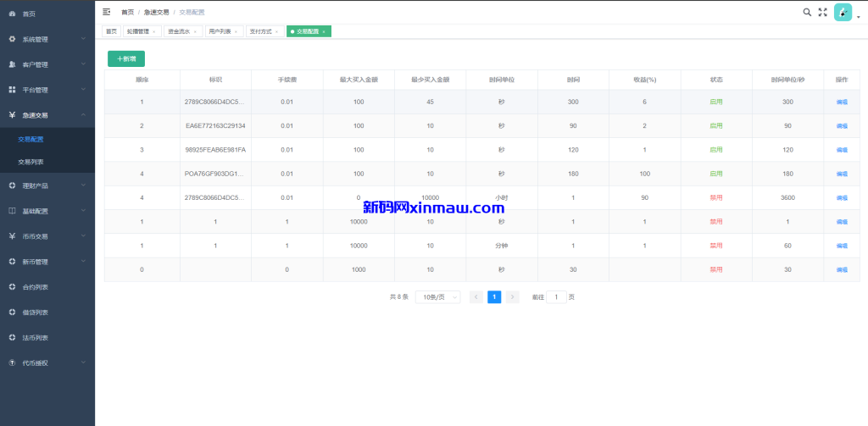The image size is (868, 426).
Task: Click the 系统管理 gear icon
Action: 12,39
